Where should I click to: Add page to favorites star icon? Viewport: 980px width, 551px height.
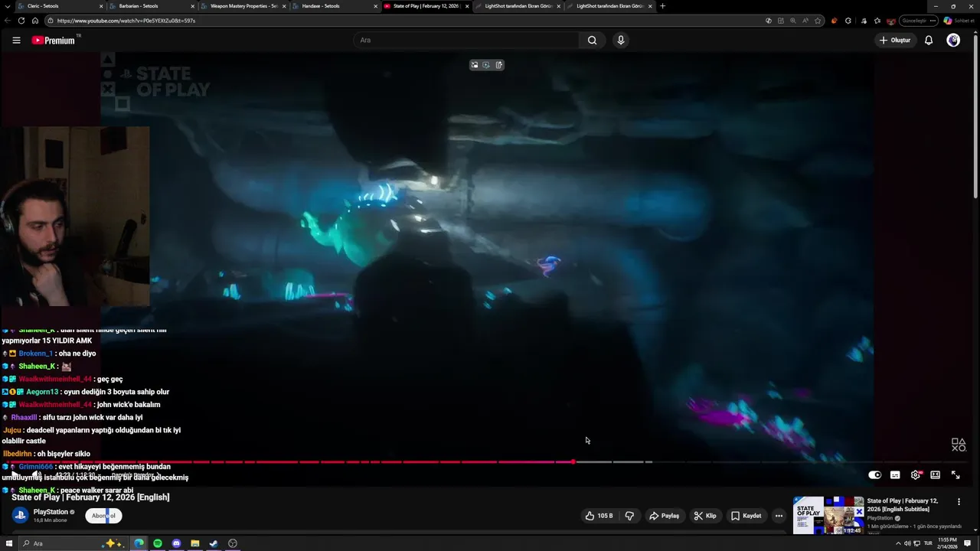(x=818, y=21)
